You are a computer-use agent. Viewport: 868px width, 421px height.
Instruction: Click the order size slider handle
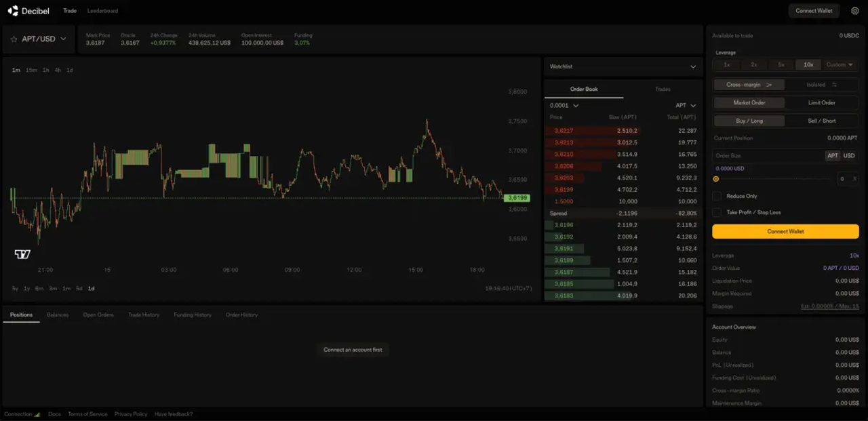click(x=716, y=179)
